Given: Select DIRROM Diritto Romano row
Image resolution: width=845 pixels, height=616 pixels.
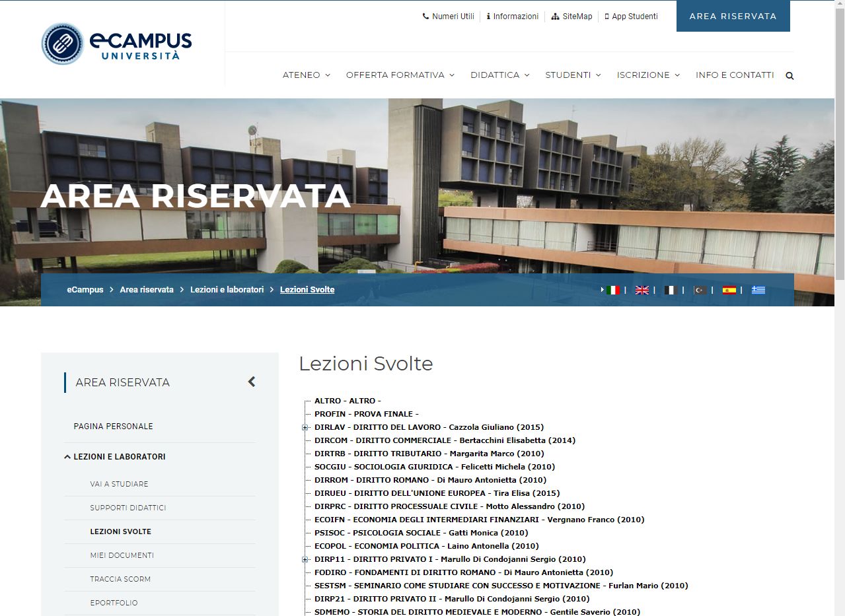Looking at the screenshot, I should click(431, 480).
